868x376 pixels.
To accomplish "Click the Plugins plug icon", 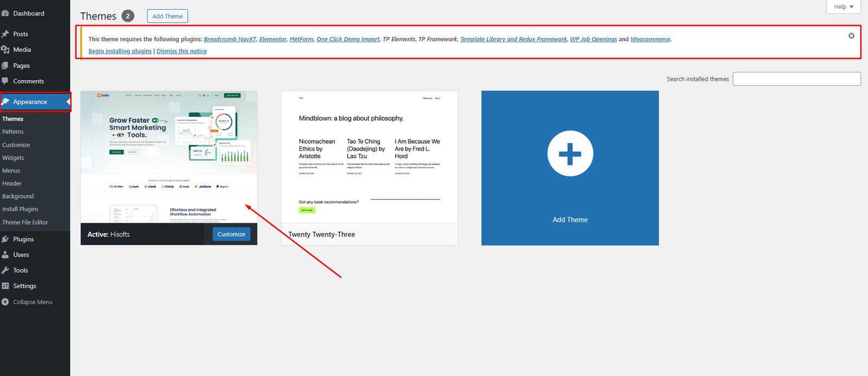I will 5,239.
